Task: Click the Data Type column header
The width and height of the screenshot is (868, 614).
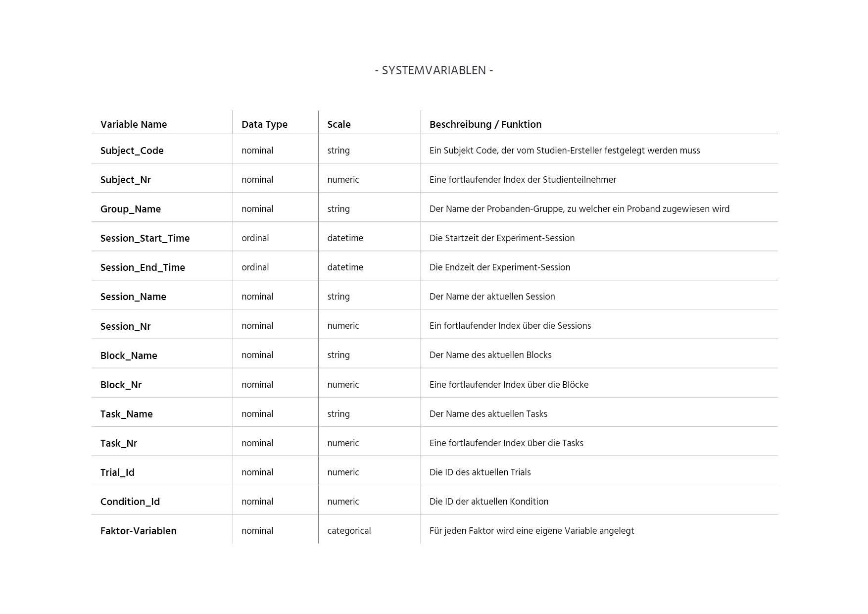Action: pos(264,124)
